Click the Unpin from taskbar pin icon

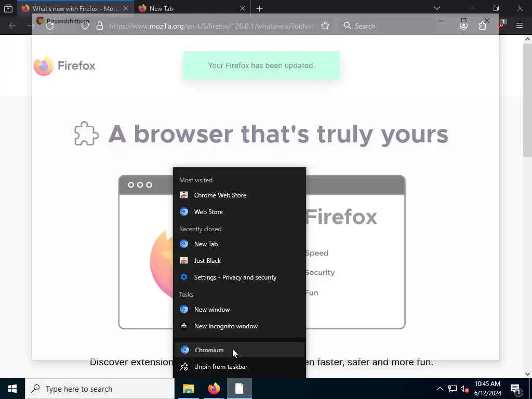(x=184, y=367)
